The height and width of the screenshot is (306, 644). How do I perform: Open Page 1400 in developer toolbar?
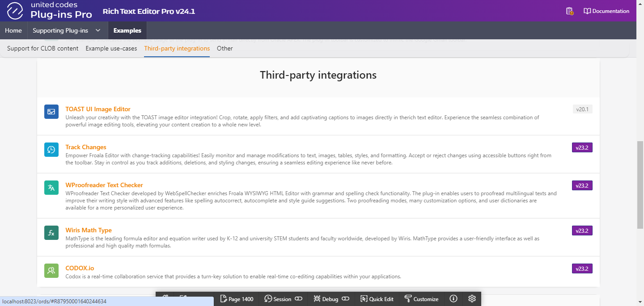click(x=237, y=299)
